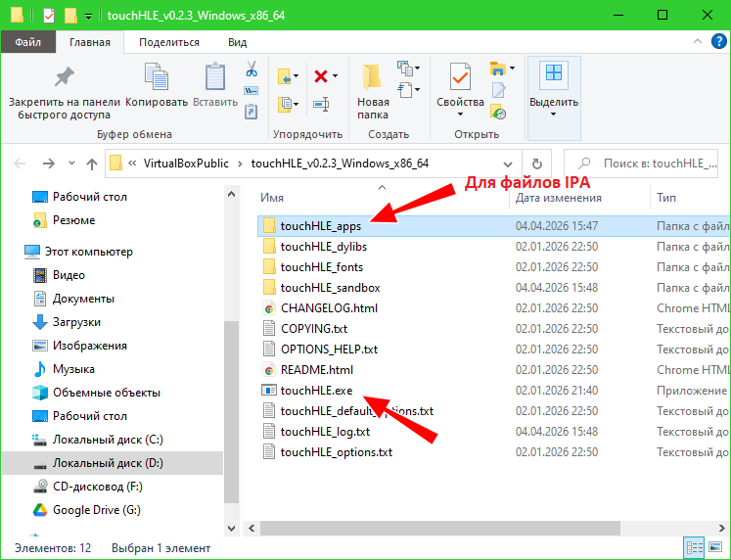This screenshot has width=731, height=560.
Task: Click the History icon in the Открыть group
Action: point(498,112)
